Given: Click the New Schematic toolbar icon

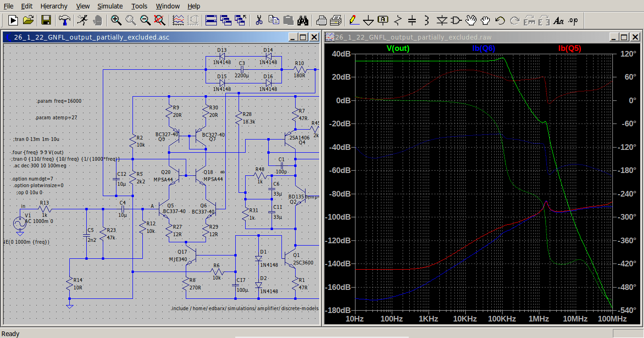Looking at the screenshot, I should click(x=13, y=20).
